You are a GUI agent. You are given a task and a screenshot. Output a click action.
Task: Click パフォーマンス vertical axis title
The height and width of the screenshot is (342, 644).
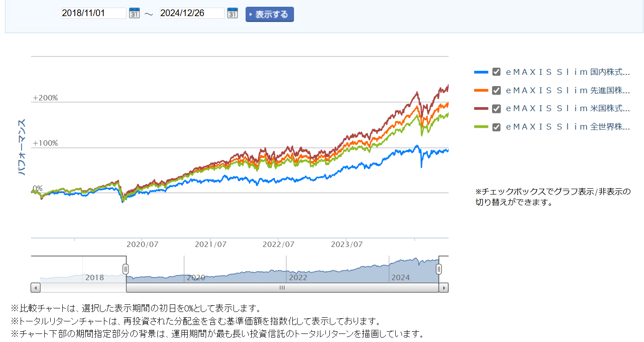[x=22, y=147]
